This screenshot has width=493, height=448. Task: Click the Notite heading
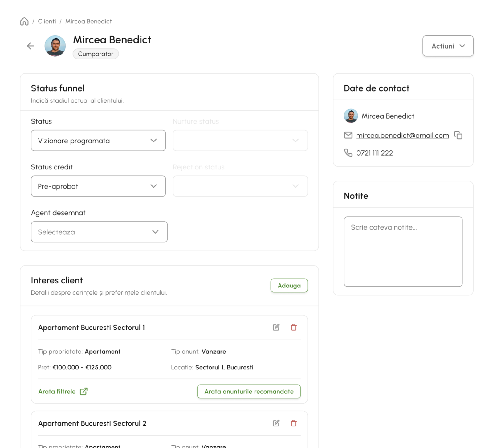coord(356,196)
